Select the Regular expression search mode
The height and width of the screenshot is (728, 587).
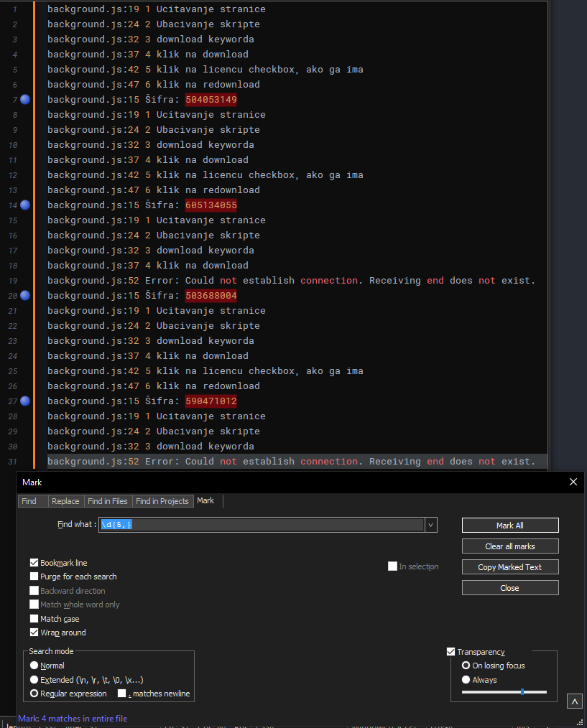coord(34,693)
